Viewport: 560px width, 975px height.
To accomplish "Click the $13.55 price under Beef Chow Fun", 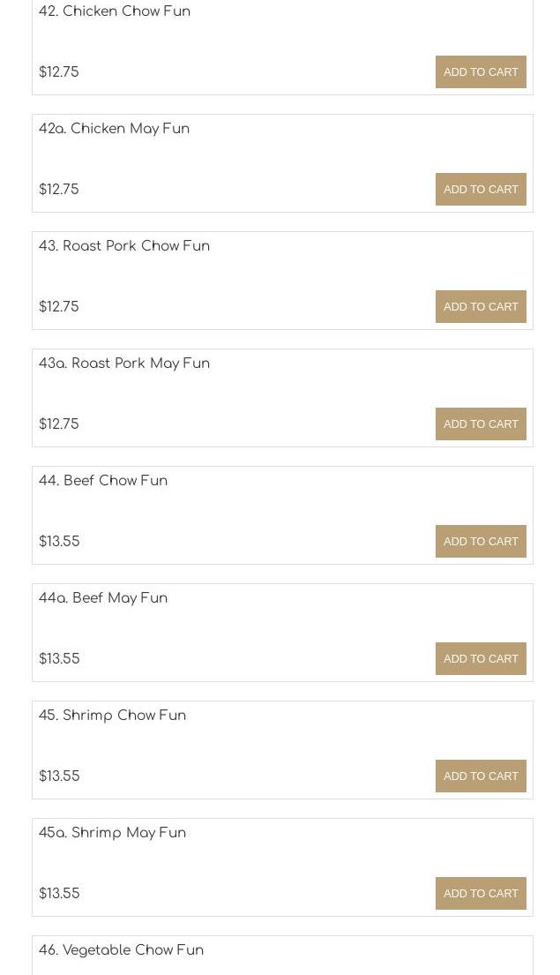I will pos(59,542).
